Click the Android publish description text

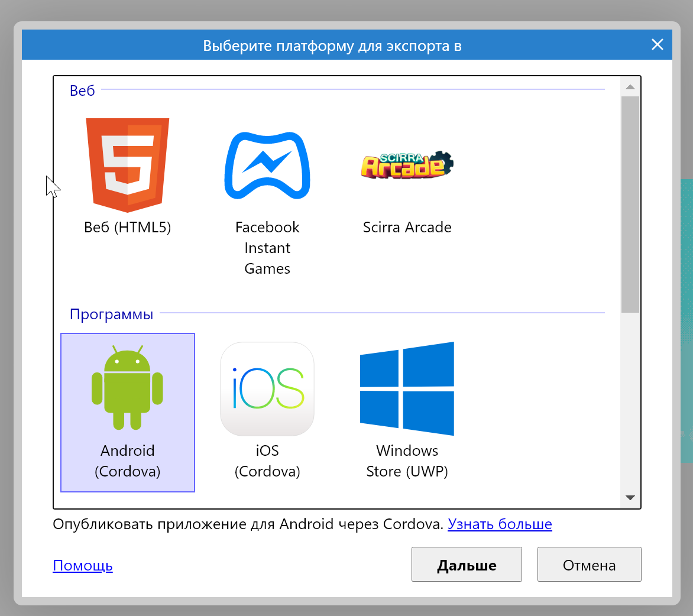click(x=248, y=524)
